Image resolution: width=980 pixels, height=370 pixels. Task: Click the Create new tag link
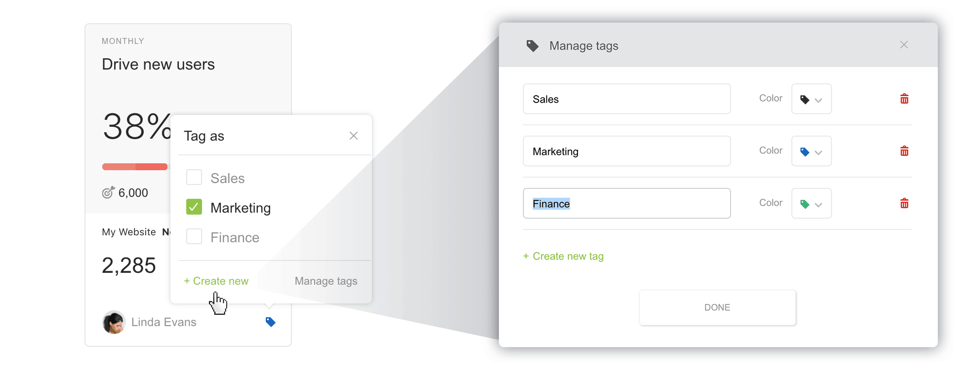564,257
